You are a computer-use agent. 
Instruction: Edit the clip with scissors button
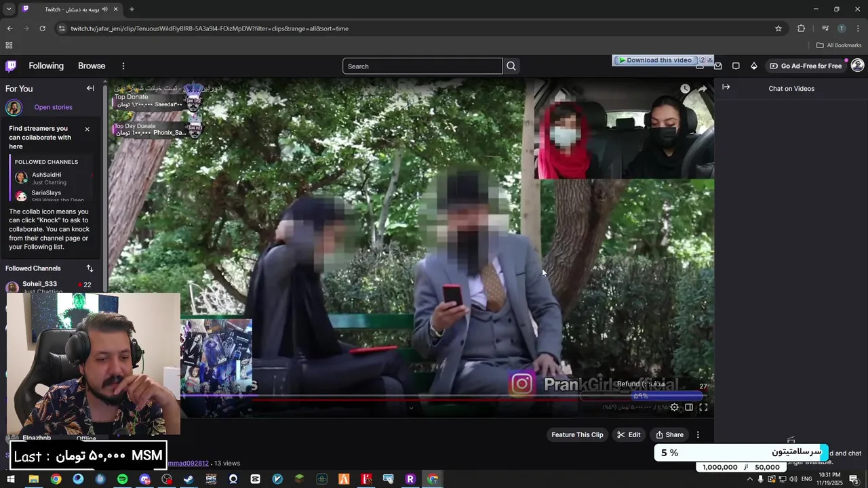[629, 435]
